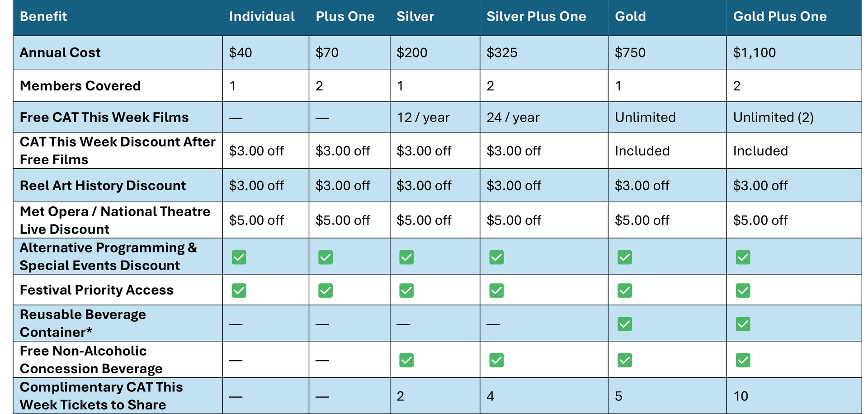The height and width of the screenshot is (414, 868).
Task: Click Gold Festival Priority Access checkmark
Action: [x=625, y=290]
